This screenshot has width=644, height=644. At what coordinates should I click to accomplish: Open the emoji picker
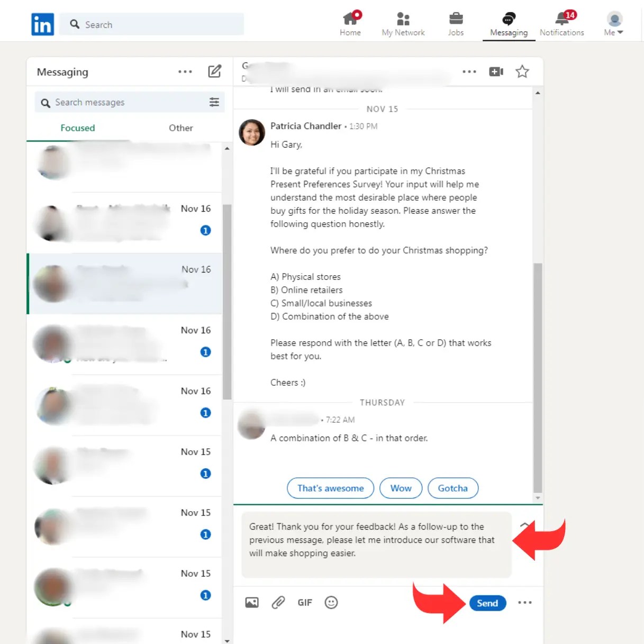pos(331,602)
